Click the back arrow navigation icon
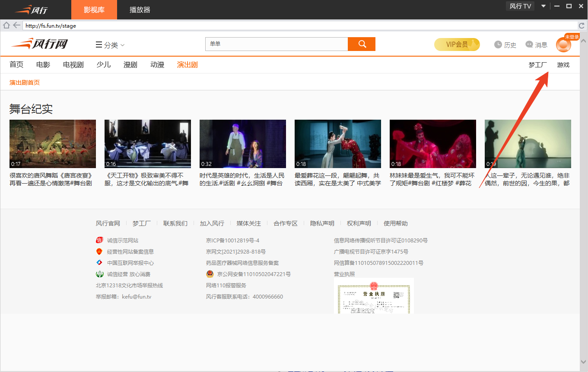The image size is (588, 372). pos(16,25)
